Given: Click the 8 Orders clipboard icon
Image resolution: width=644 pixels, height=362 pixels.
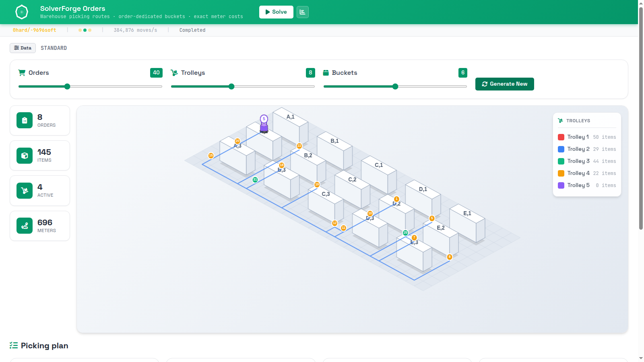Looking at the screenshot, I should tap(25, 120).
